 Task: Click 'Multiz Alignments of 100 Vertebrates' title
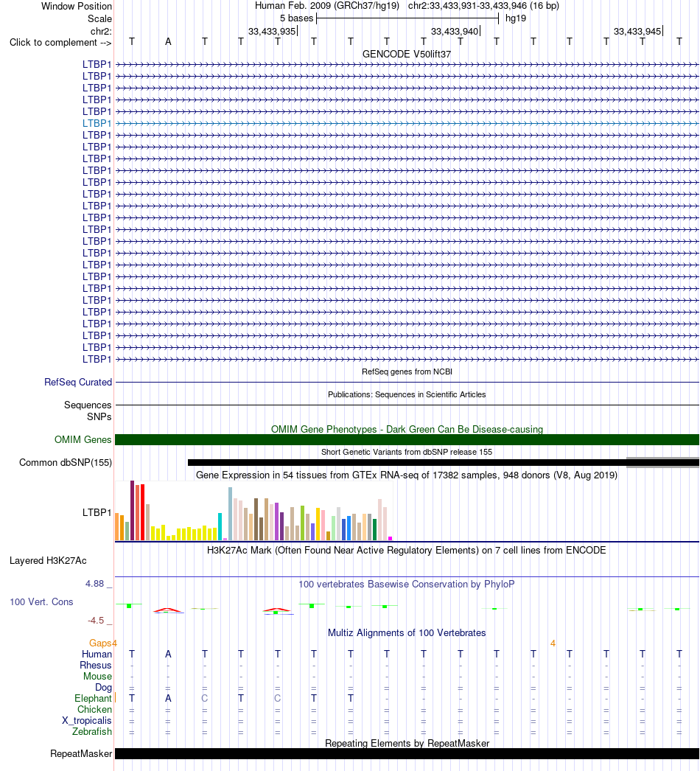pyautogui.click(x=407, y=633)
